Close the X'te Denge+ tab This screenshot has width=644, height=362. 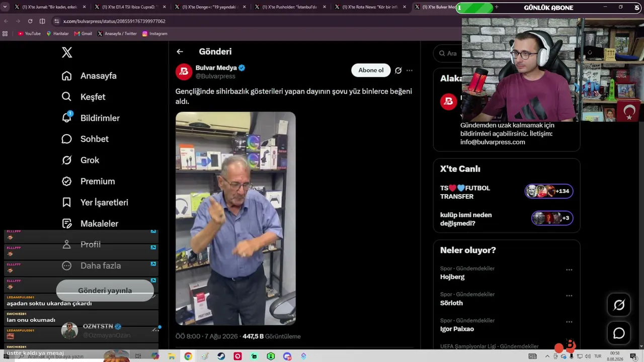click(244, 7)
